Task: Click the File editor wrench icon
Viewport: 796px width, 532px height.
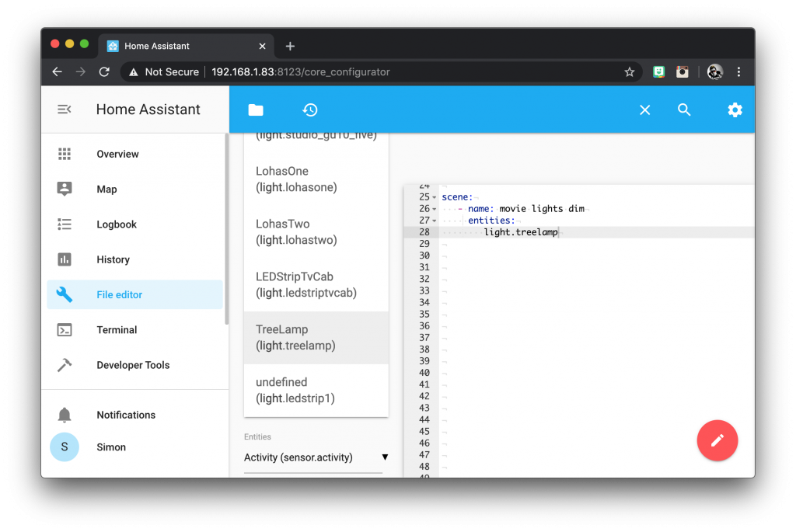Action: click(65, 294)
